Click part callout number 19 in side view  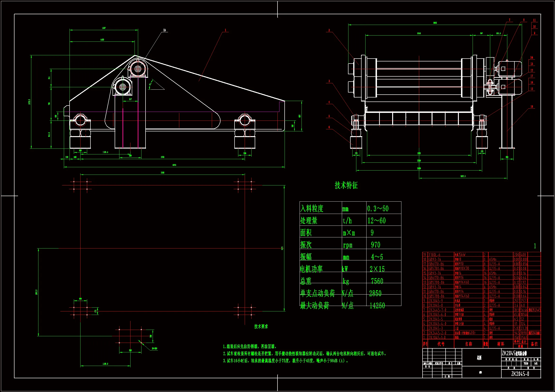tap(165, 30)
